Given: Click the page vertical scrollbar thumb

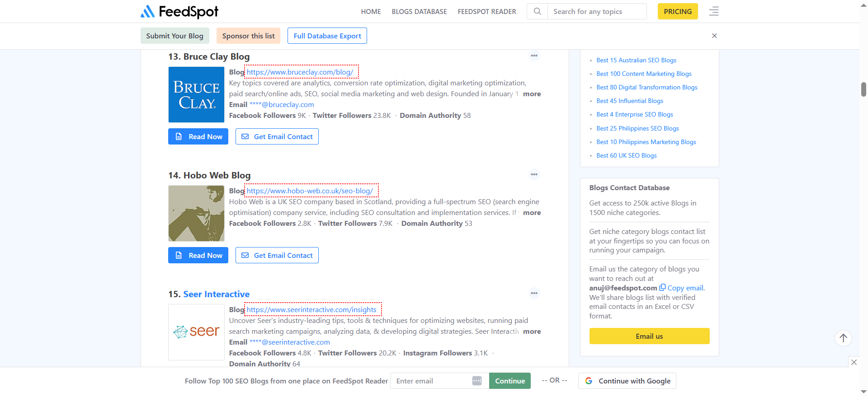Looking at the screenshot, I should pyautogui.click(x=863, y=89).
